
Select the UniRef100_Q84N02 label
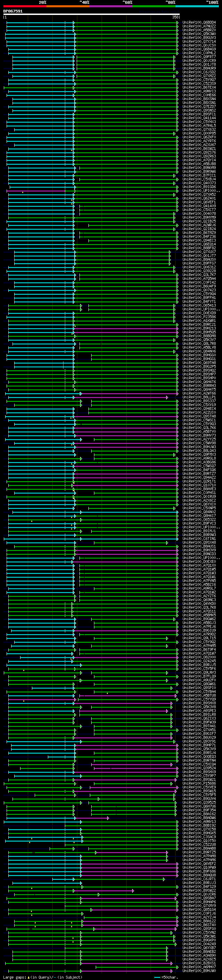click(199, 512)
